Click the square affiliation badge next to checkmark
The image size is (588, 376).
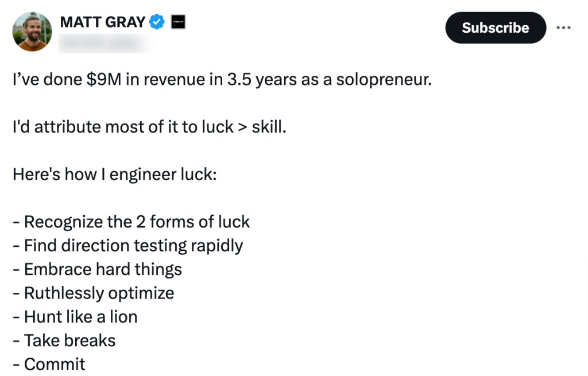pyautogui.click(x=177, y=21)
